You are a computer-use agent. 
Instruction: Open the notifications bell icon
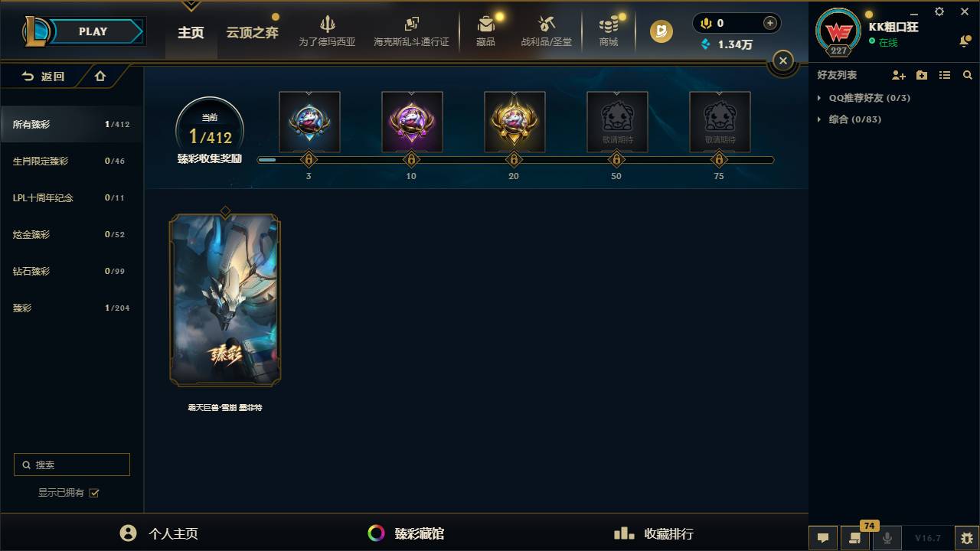[x=965, y=41]
